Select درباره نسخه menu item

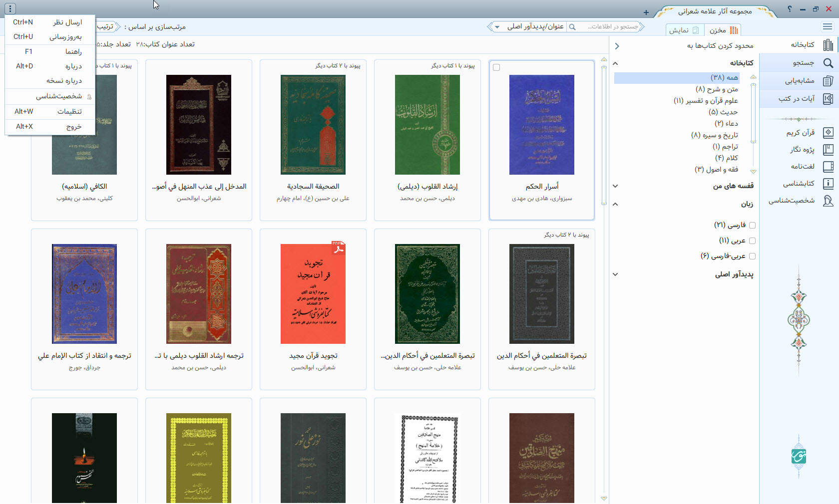click(x=50, y=80)
